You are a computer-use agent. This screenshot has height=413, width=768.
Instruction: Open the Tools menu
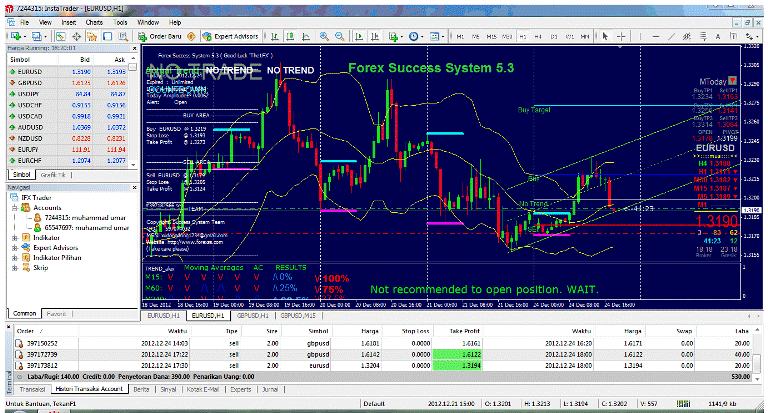[x=120, y=23]
